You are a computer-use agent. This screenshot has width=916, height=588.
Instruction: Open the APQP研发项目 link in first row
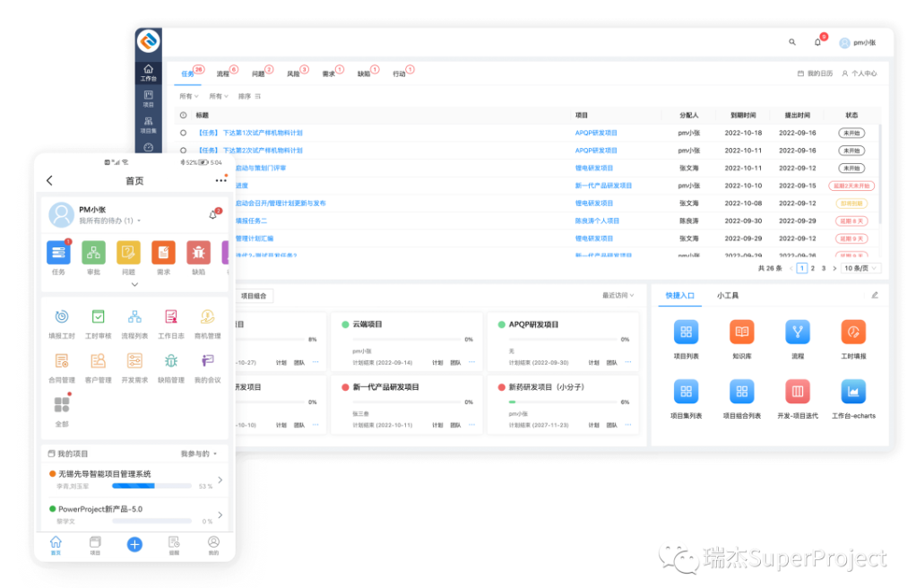pos(596,133)
